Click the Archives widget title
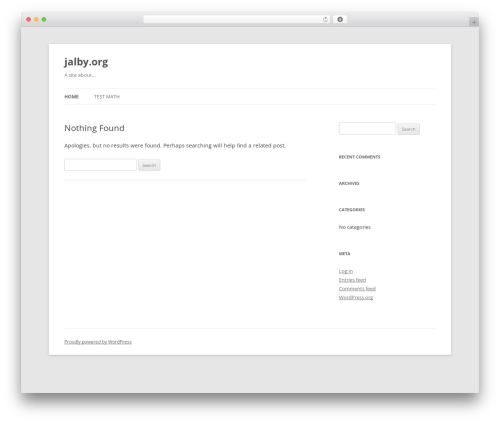This screenshot has height=423, width=500. pos(349,183)
